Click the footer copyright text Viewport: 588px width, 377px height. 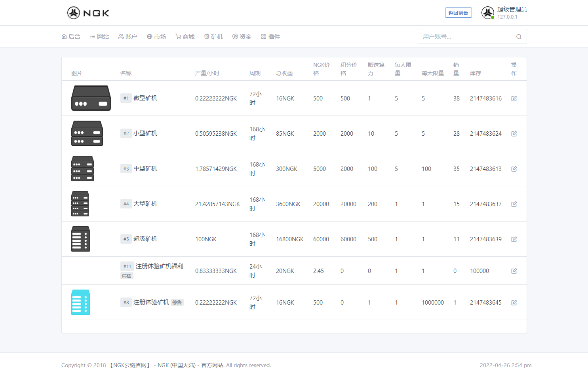[x=166, y=365]
